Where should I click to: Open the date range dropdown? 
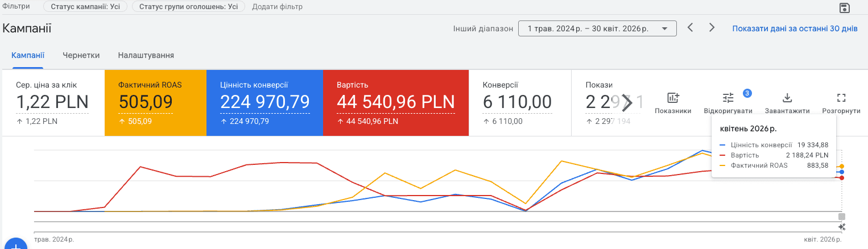coord(597,28)
